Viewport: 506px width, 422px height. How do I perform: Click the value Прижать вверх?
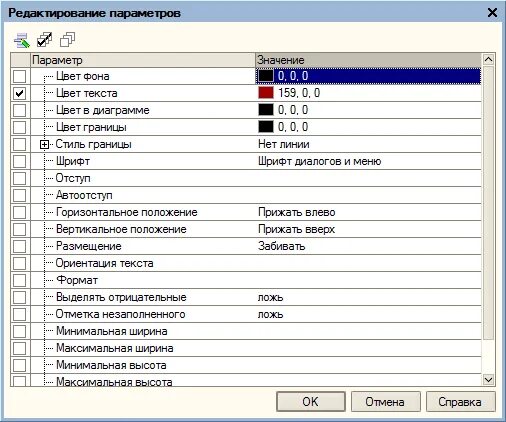click(296, 229)
